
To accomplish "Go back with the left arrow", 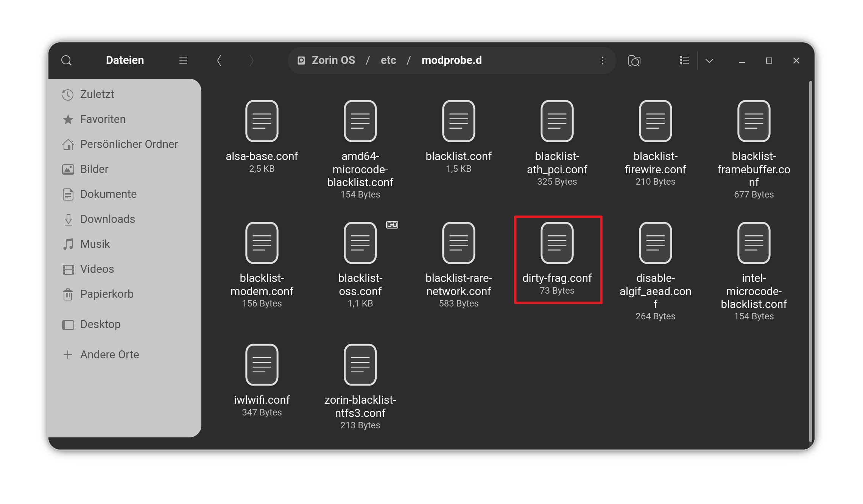I will tap(219, 61).
